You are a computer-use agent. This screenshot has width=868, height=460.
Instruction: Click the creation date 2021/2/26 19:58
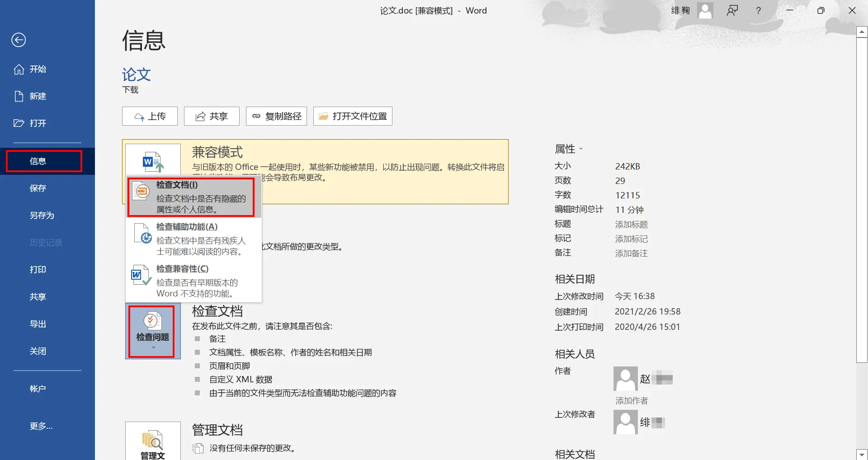click(x=647, y=311)
